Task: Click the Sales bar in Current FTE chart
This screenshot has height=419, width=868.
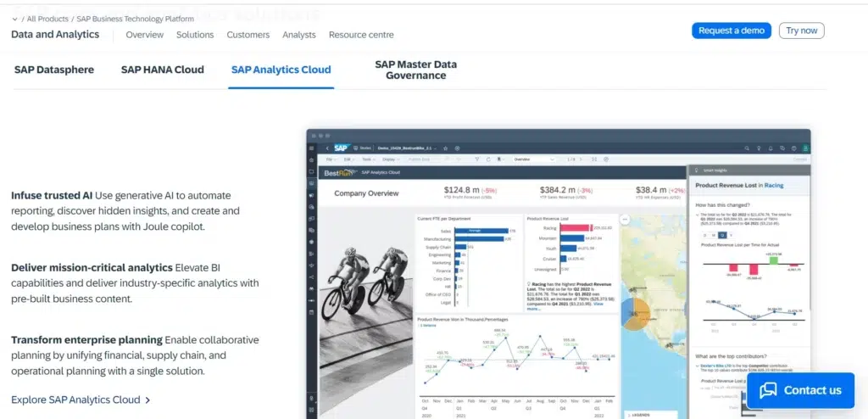Action: click(481, 231)
